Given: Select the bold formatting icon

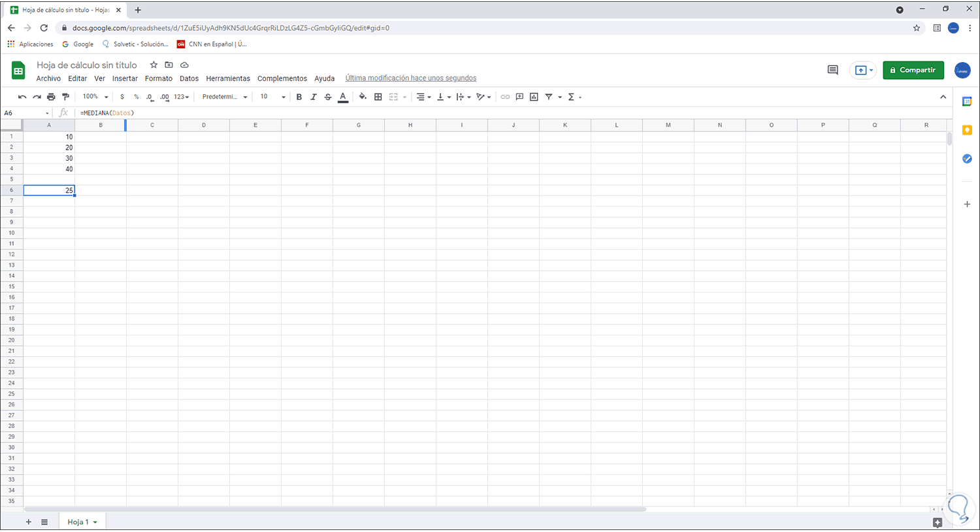Looking at the screenshot, I should pos(299,97).
